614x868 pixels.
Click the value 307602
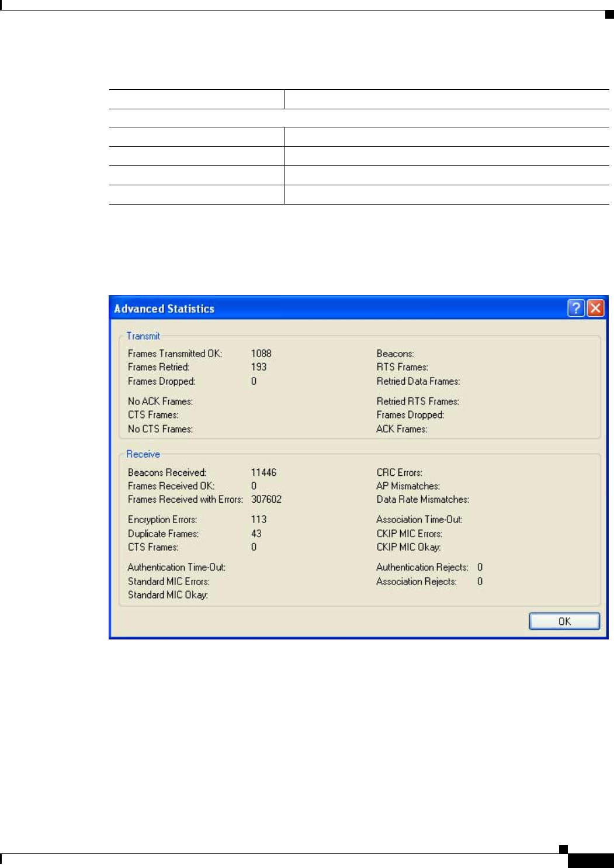266,500
